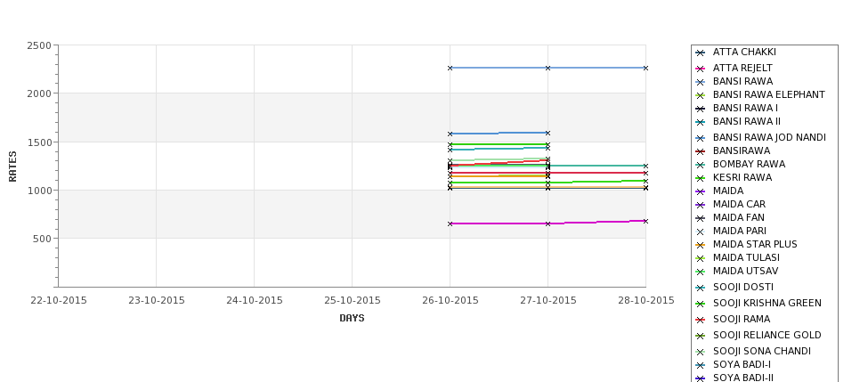The height and width of the screenshot is (382, 868).
Task: Click the magenta line's 28-10-2015 data point
Action: (645, 221)
